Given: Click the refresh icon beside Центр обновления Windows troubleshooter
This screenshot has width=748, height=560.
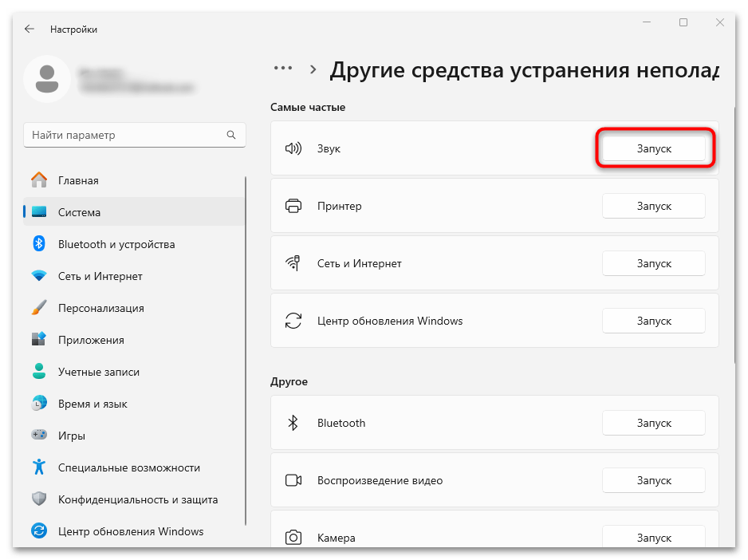Looking at the screenshot, I should point(293,320).
